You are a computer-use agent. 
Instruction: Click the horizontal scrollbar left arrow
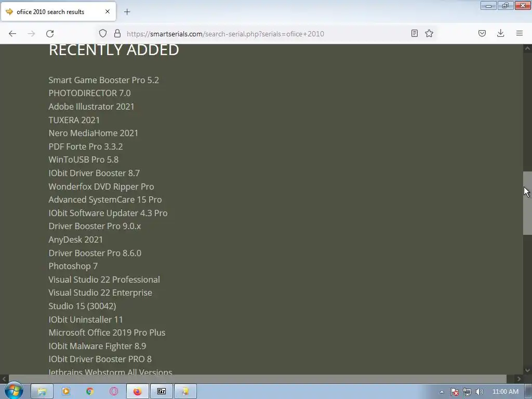coord(4,379)
